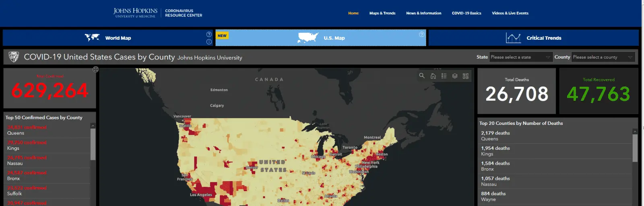This screenshot has height=206, width=644.
Task: Open the State selection dropdown
Action: coord(520,57)
